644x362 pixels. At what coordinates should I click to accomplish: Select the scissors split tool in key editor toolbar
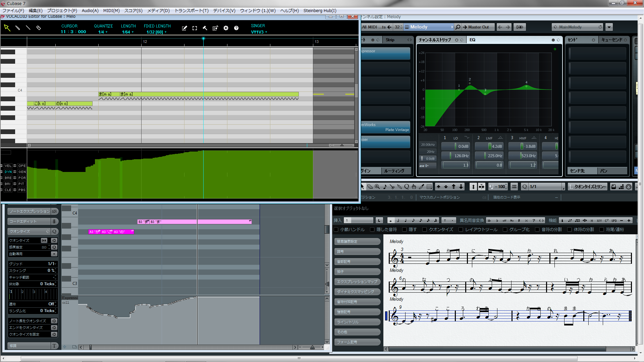click(392, 187)
